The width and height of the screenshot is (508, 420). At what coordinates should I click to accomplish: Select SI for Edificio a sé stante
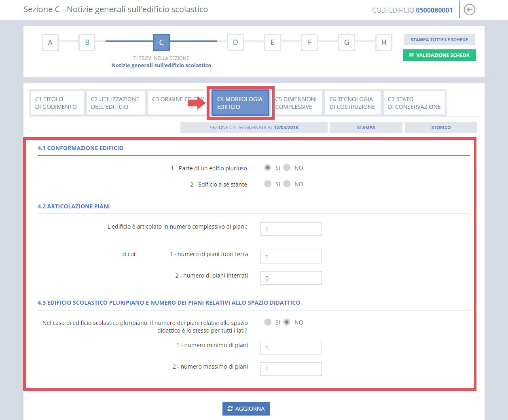click(x=268, y=184)
